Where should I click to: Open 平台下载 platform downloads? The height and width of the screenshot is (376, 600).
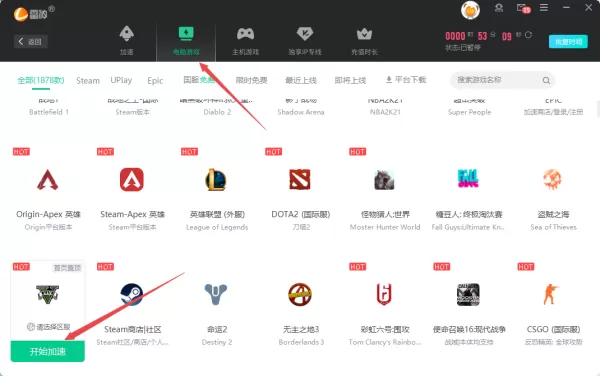406,80
